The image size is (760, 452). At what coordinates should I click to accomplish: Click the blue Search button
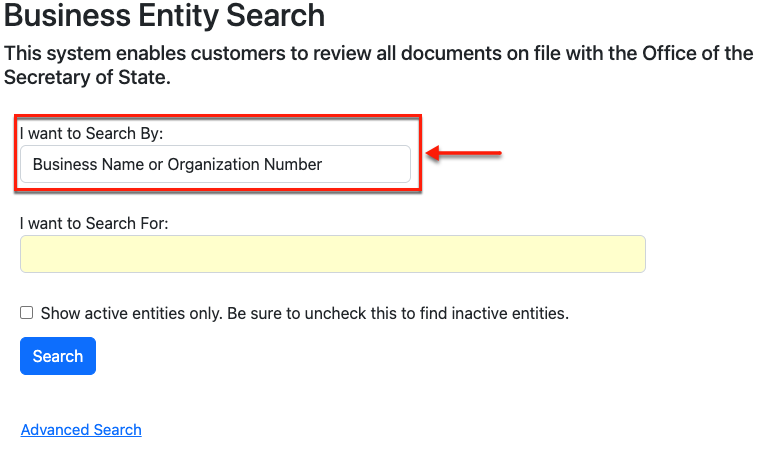click(x=58, y=356)
